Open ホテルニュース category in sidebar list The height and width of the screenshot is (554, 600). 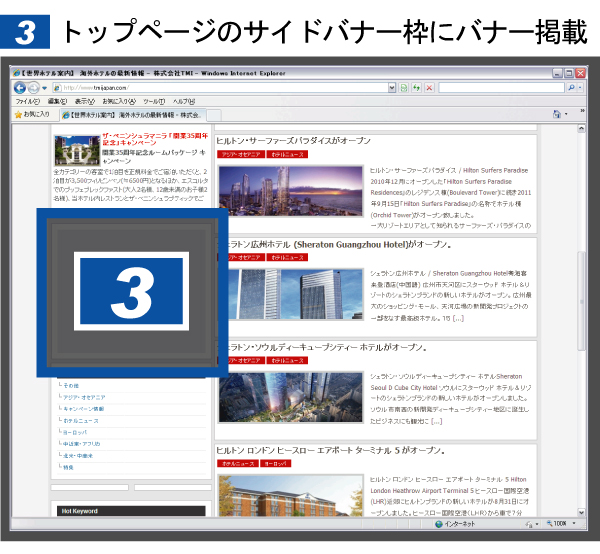pos(81,420)
